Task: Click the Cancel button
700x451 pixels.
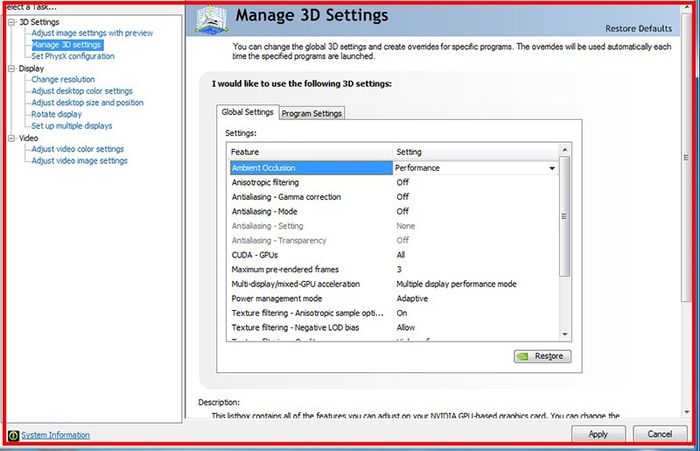Action: click(x=660, y=434)
